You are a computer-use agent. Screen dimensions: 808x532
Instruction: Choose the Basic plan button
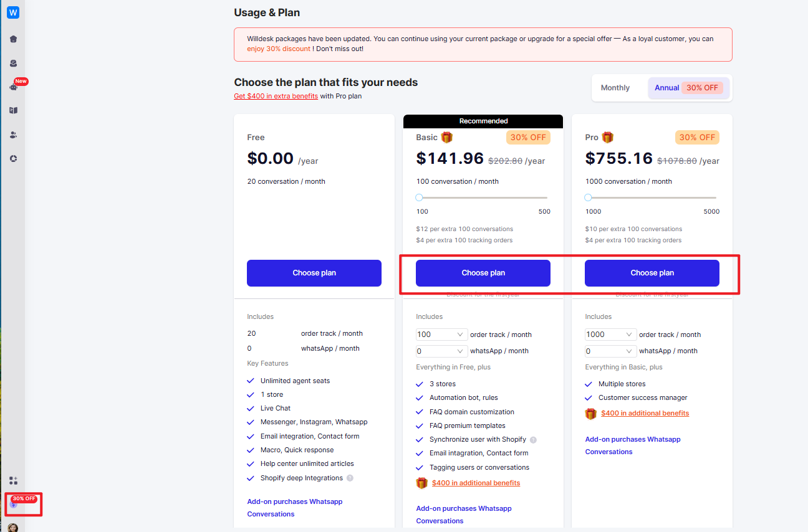tap(483, 273)
